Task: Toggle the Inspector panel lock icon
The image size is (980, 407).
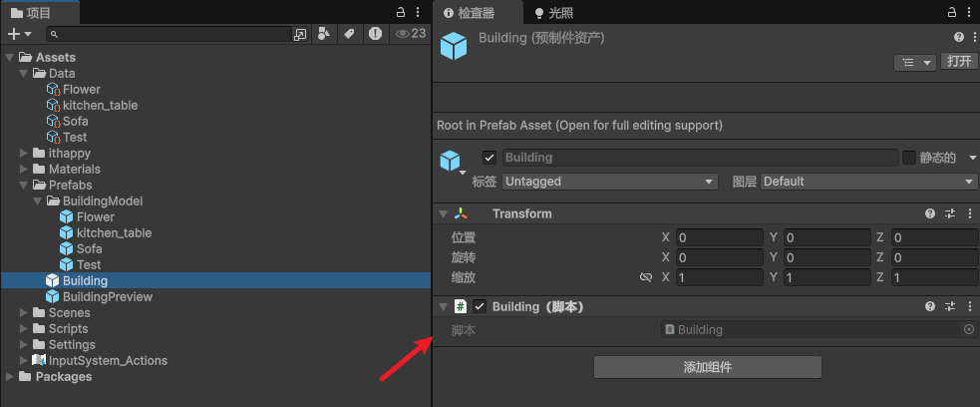Action: [952, 12]
